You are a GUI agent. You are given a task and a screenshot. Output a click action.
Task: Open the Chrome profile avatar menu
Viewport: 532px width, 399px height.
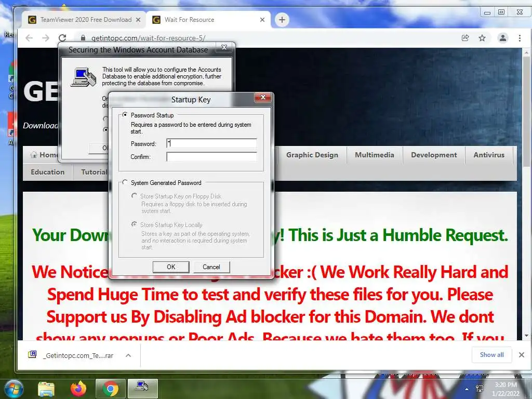tap(503, 38)
